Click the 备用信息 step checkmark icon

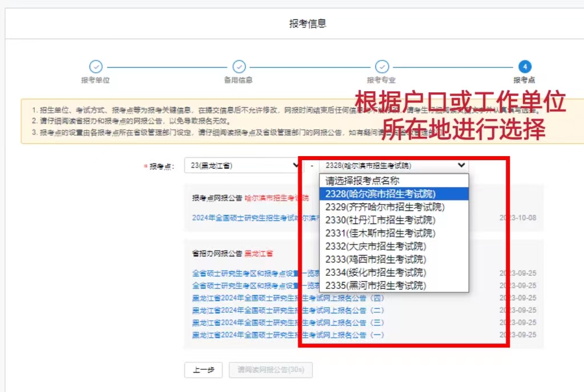pyautogui.click(x=239, y=67)
